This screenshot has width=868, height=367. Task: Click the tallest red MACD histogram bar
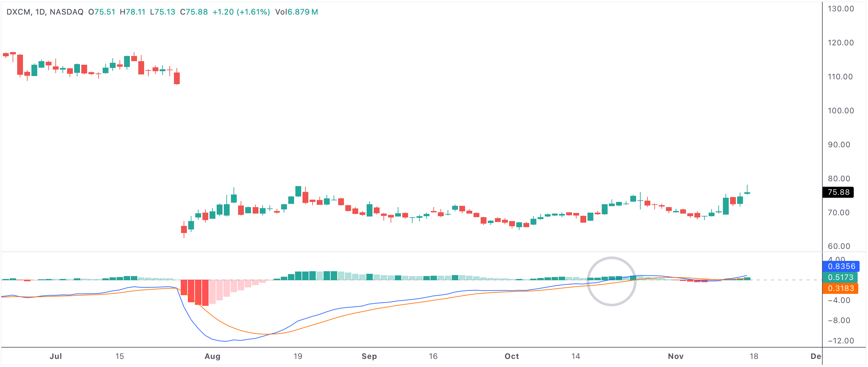pos(205,293)
